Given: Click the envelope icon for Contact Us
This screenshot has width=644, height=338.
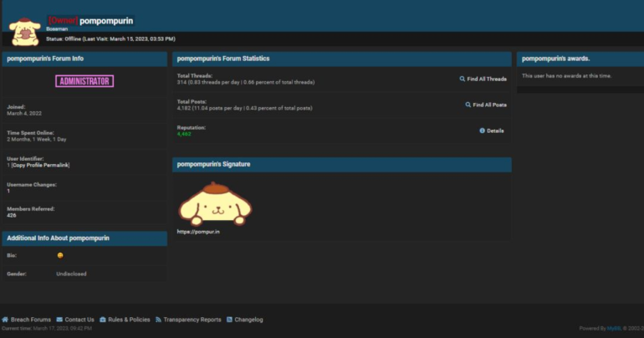Looking at the screenshot, I should click(59, 320).
